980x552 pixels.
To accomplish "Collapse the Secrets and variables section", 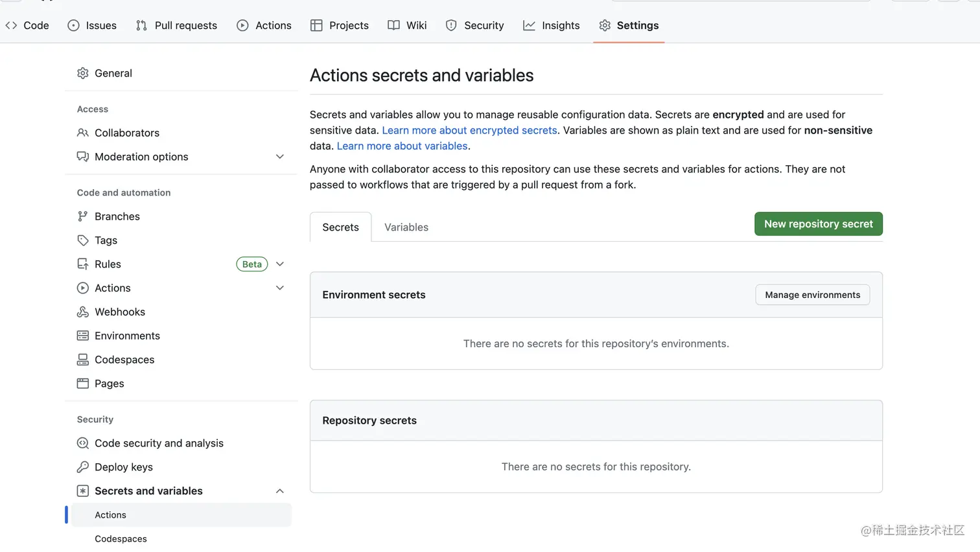I will point(280,491).
